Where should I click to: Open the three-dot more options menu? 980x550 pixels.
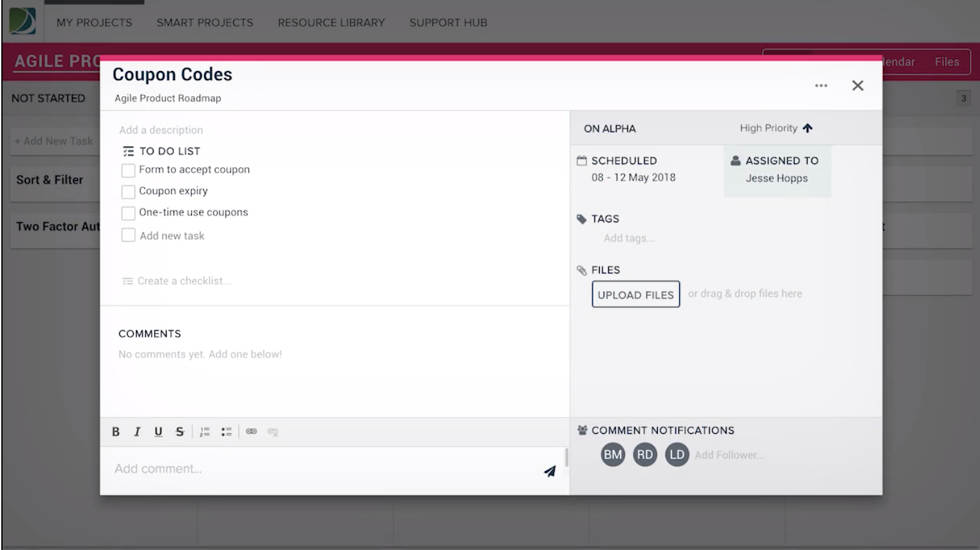coord(821,85)
